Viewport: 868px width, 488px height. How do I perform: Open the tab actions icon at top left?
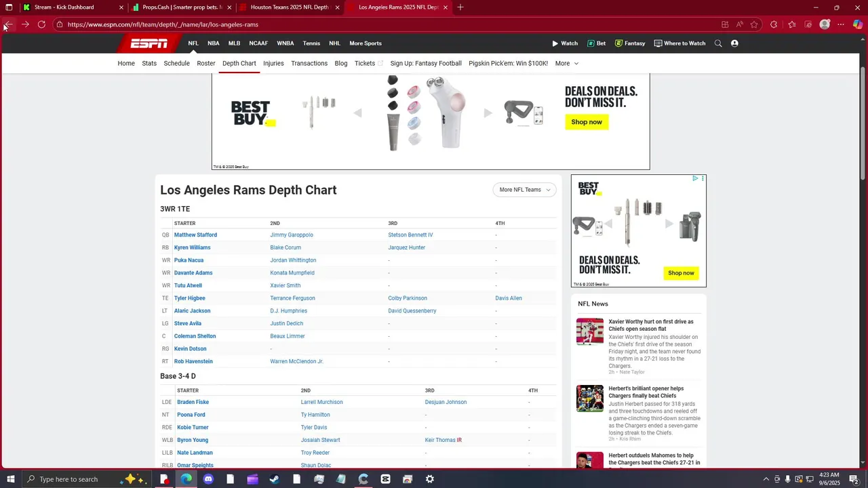click(9, 7)
